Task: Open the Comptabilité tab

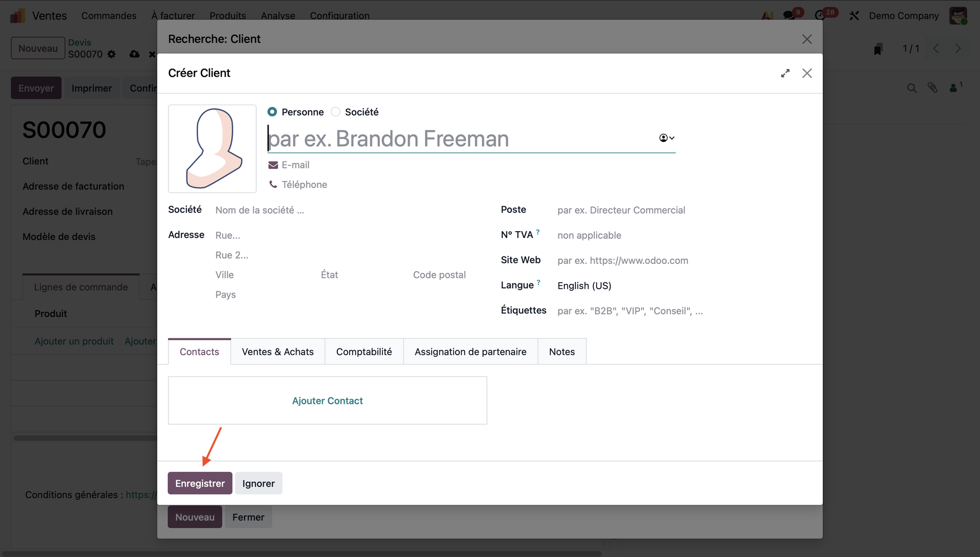Action: click(364, 352)
